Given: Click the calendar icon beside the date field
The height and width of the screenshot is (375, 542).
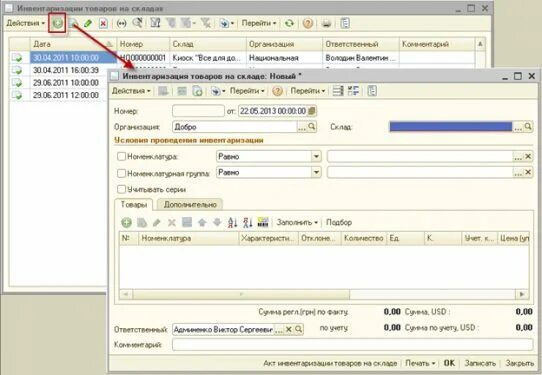Looking at the screenshot, I should click(x=311, y=111).
